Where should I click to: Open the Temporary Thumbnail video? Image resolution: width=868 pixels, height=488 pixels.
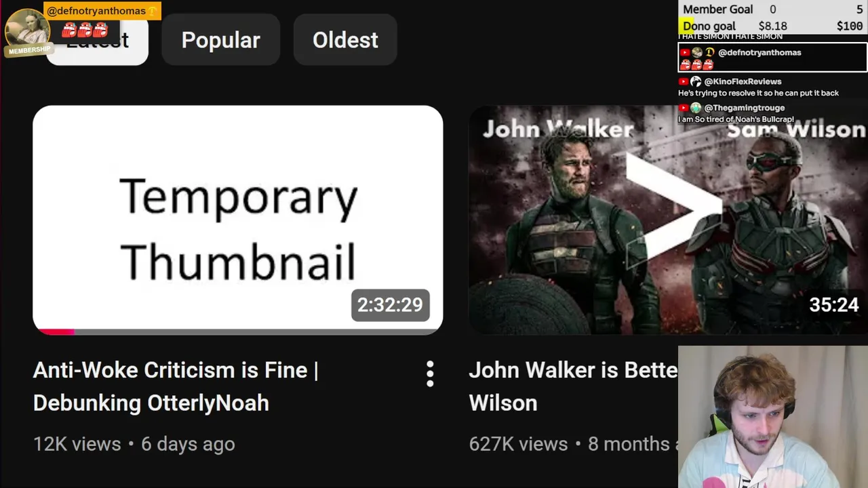pyautogui.click(x=238, y=220)
